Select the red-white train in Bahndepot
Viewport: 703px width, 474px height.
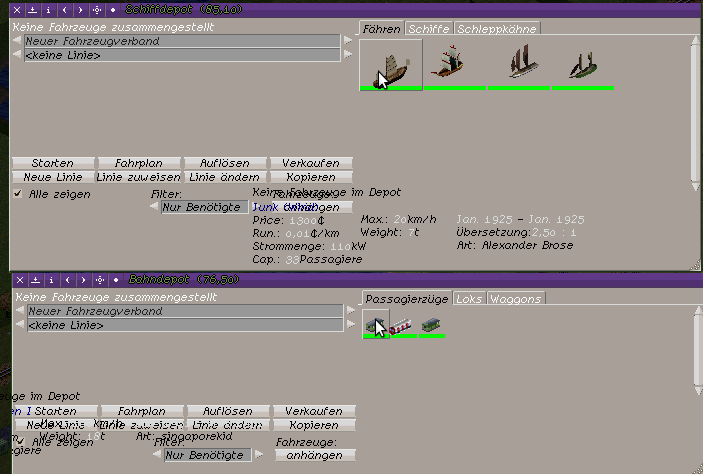(x=403, y=325)
